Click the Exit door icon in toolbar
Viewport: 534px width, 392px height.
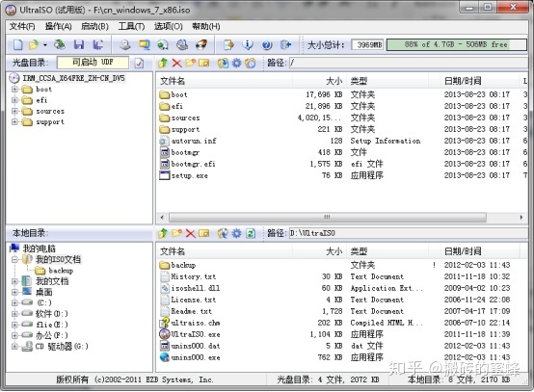[x=285, y=44]
